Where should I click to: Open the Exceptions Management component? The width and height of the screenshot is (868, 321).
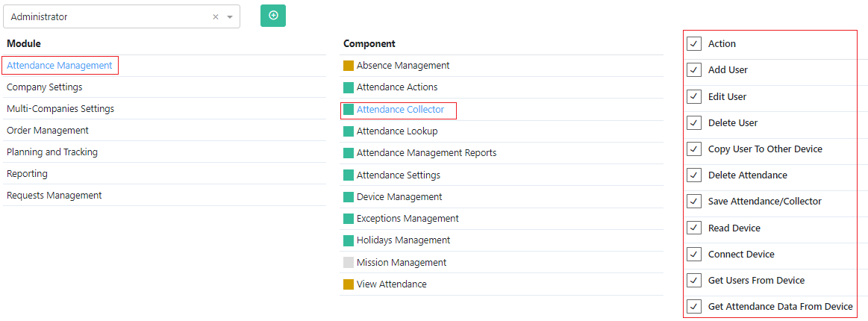point(408,219)
